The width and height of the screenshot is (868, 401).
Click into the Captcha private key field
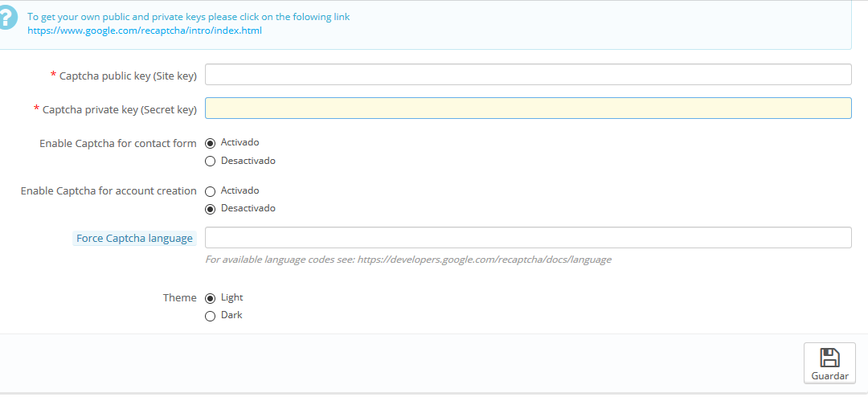coord(528,108)
